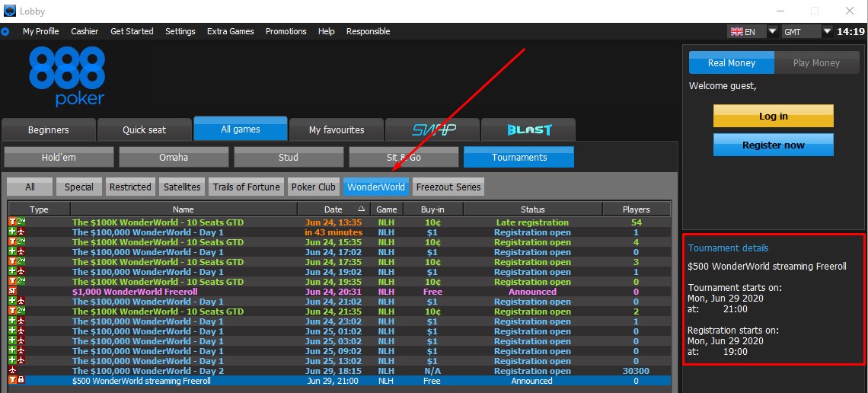
Task: Sort by the Game column header
Action: [x=386, y=209]
